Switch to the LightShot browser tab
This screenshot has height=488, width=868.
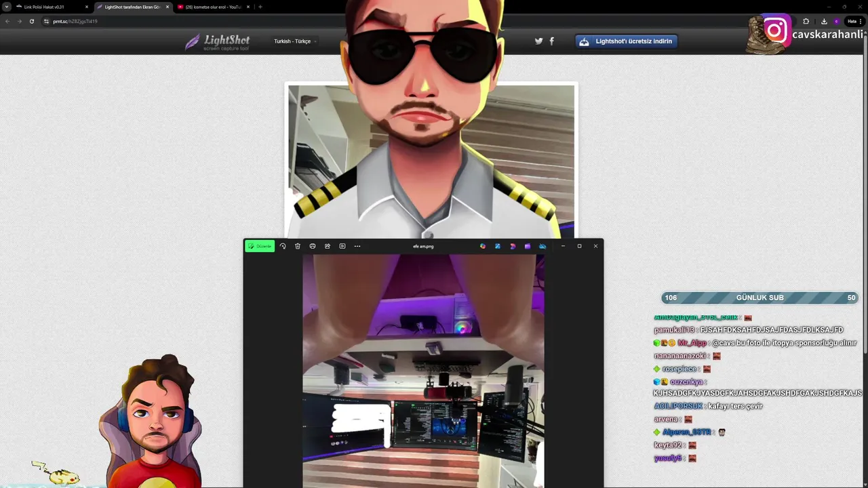[x=132, y=7]
